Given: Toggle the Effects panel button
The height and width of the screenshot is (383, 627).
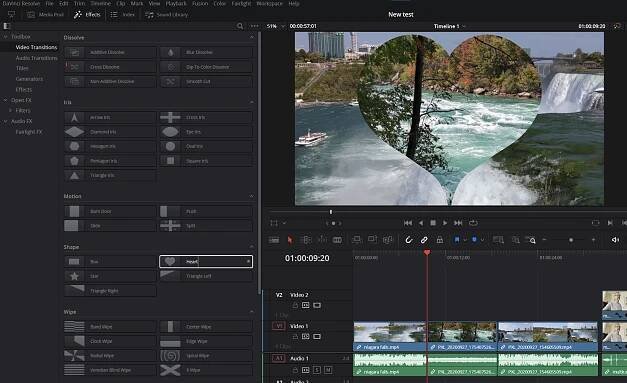Looking at the screenshot, I should tap(87, 14).
